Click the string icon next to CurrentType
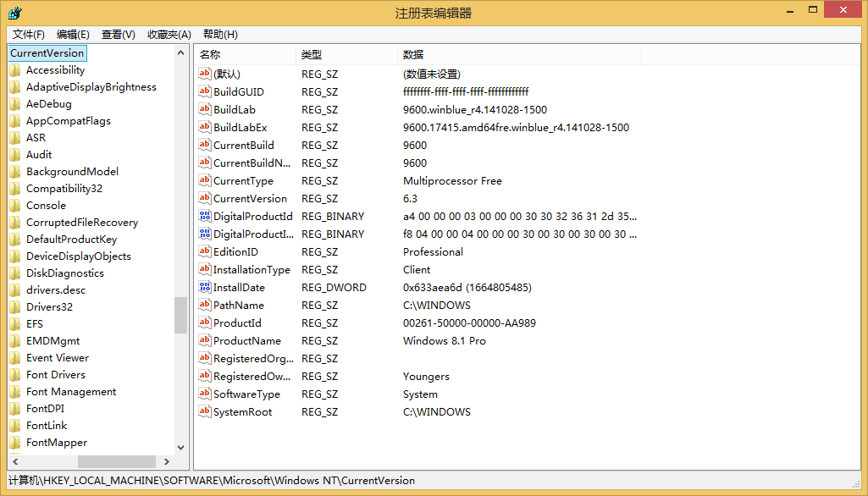The height and width of the screenshot is (496, 868). point(205,180)
